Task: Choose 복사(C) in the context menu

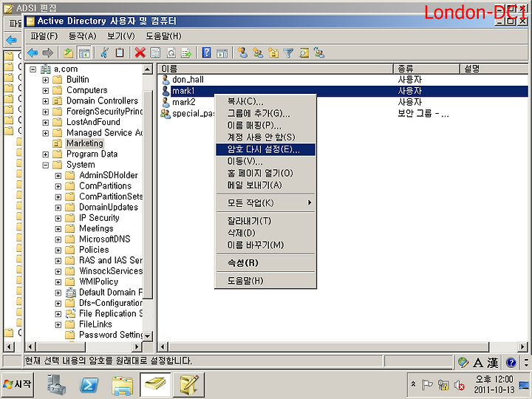Action: pos(266,101)
